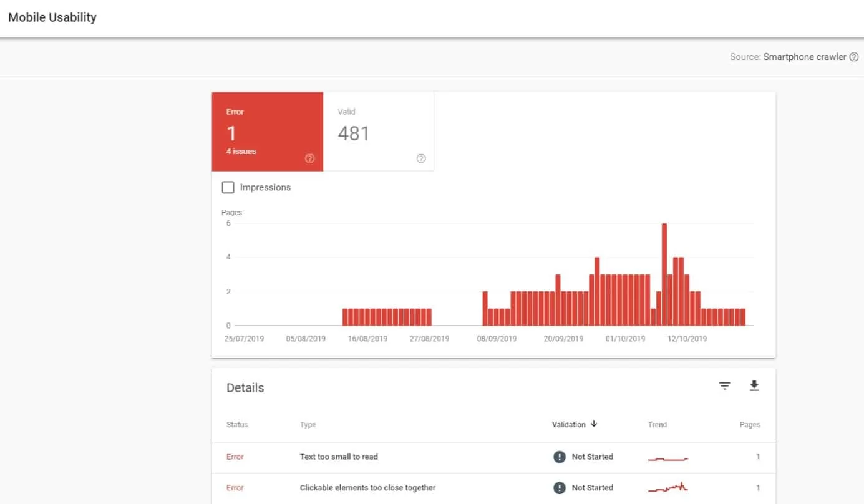The height and width of the screenshot is (504, 864).
Task: Open the Mobile Usability report title
Action: [x=52, y=17]
